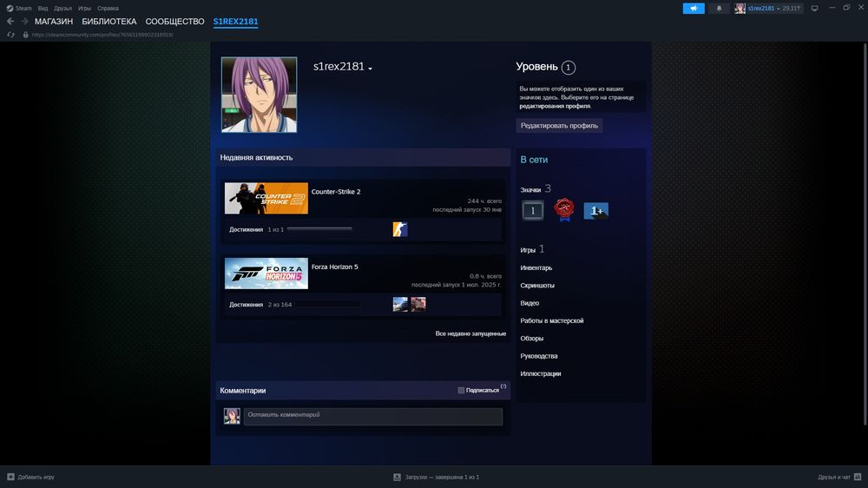Open the Справка menu
This screenshot has height=488, width=868.
108,9
